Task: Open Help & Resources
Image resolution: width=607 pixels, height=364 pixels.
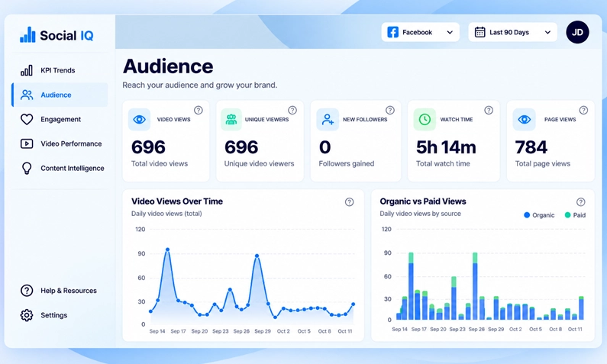Action: (x=60, y=291)
